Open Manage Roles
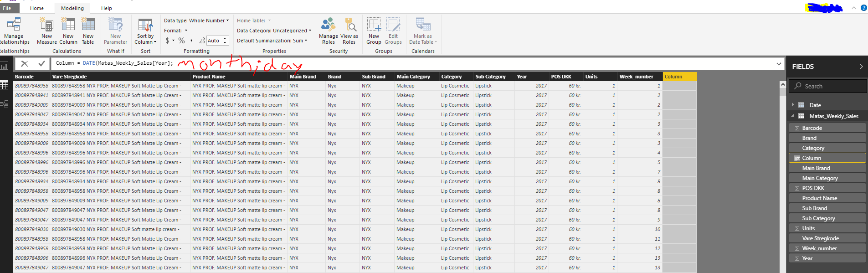Image resolution: width=868 pixels, height=273 pixels. pyautogui.click(x=328, y=31)
